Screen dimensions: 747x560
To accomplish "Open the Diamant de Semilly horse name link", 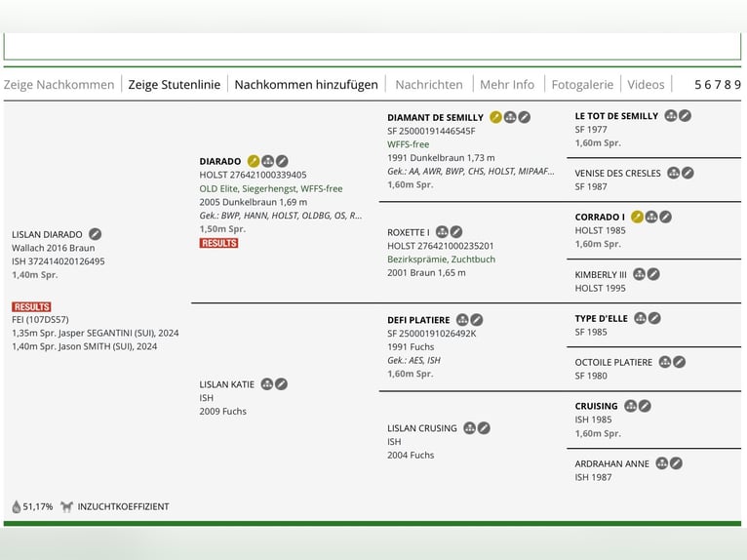I will (x=435, y=117).
